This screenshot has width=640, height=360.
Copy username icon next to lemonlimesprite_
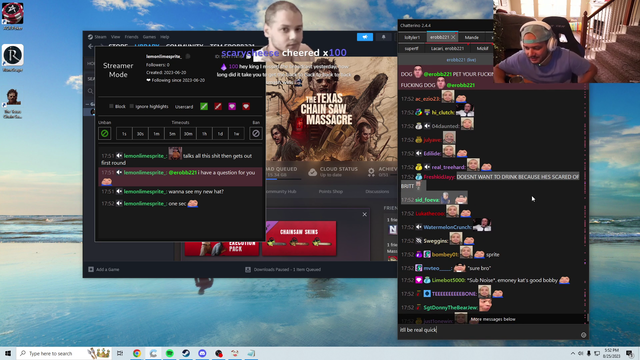click(188, 56)
